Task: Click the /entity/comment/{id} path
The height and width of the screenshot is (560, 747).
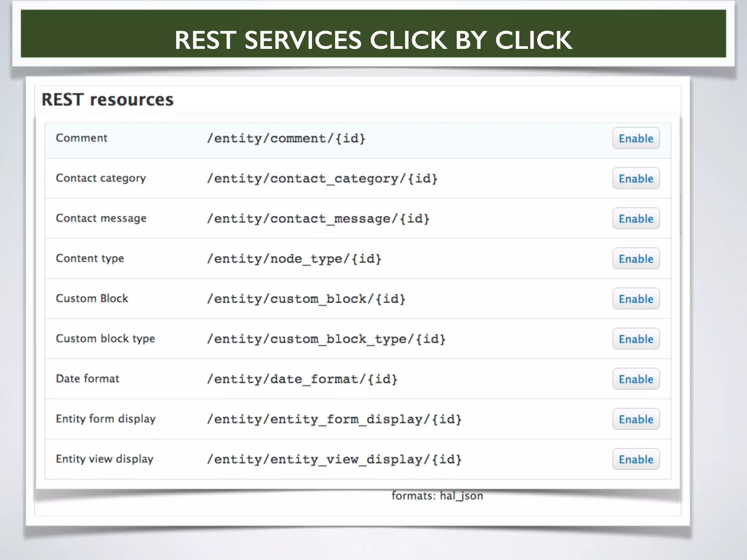Action: [286, 139]
